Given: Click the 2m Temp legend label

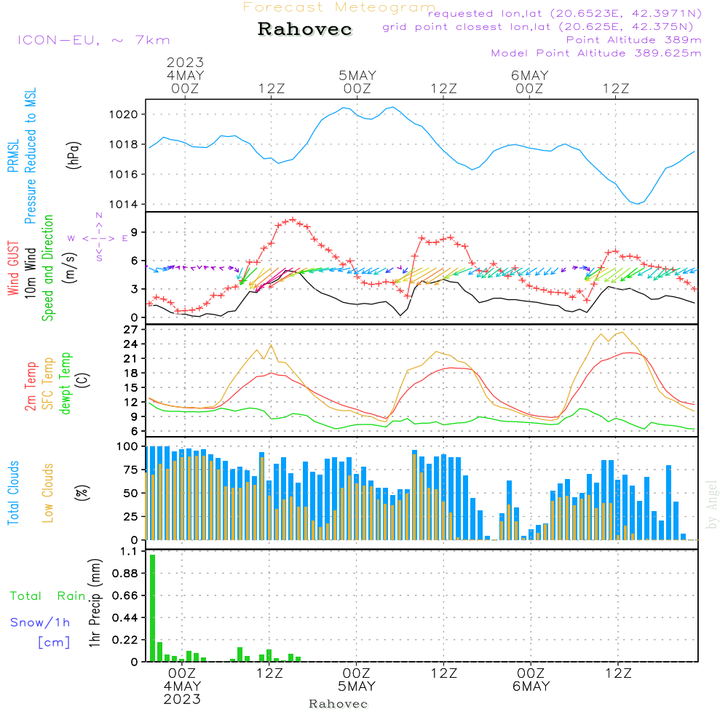Looking at the screenshot, I should [x=31, y=384].
